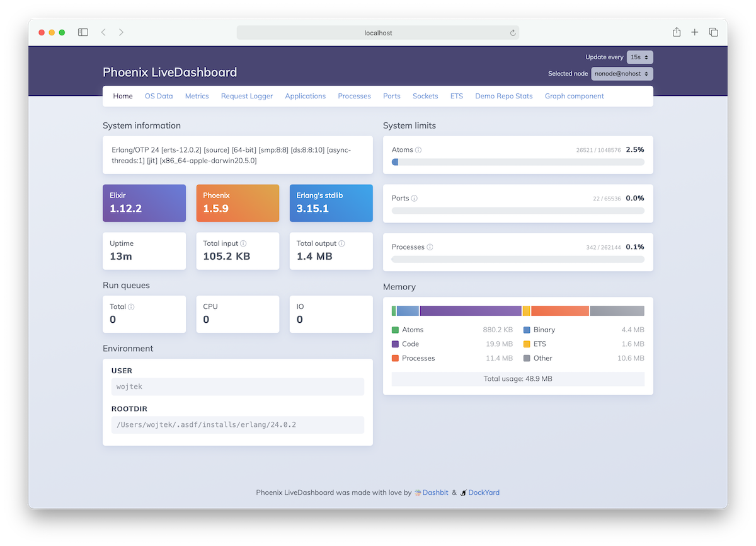
Task: Click the Total input info icon
Action: [x=243, y=243]
